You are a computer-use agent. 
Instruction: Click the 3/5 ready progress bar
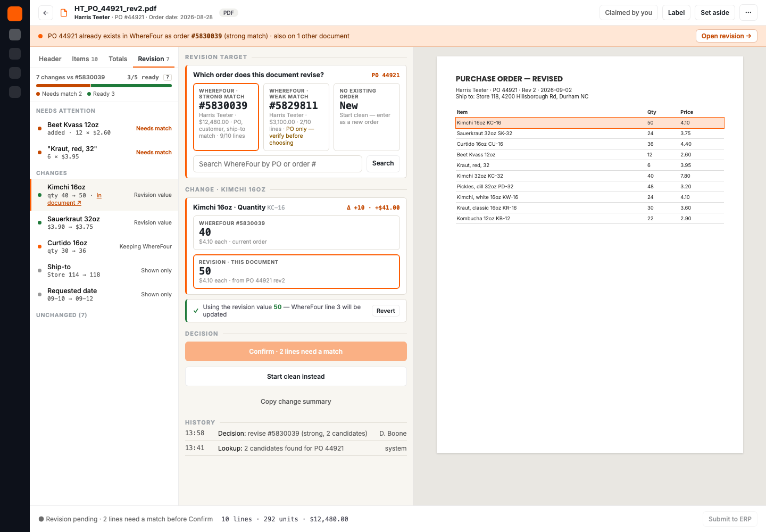tap(104, 85)
